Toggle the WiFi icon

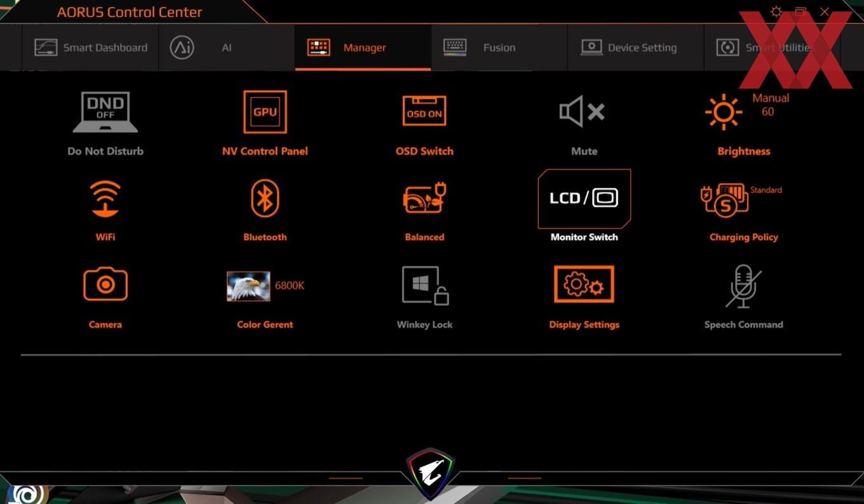tap(105, 199)
